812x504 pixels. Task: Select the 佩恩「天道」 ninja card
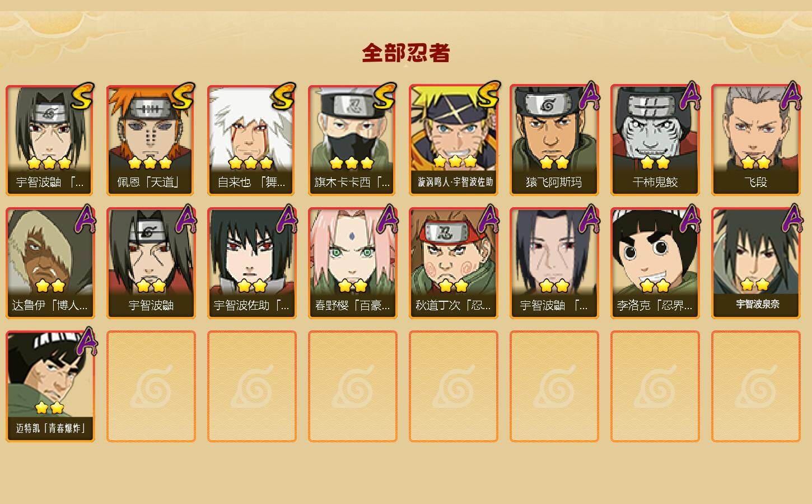(x=151, y=140)
